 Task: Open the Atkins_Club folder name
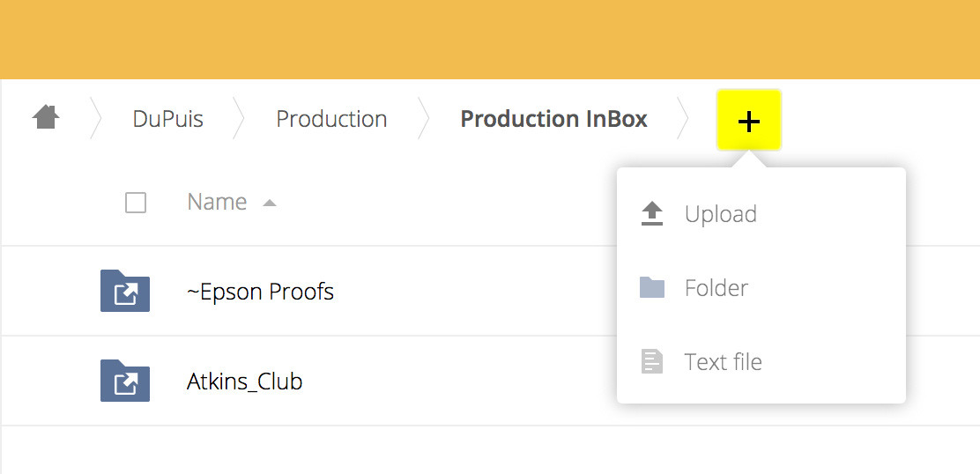[x=244, y=381]
